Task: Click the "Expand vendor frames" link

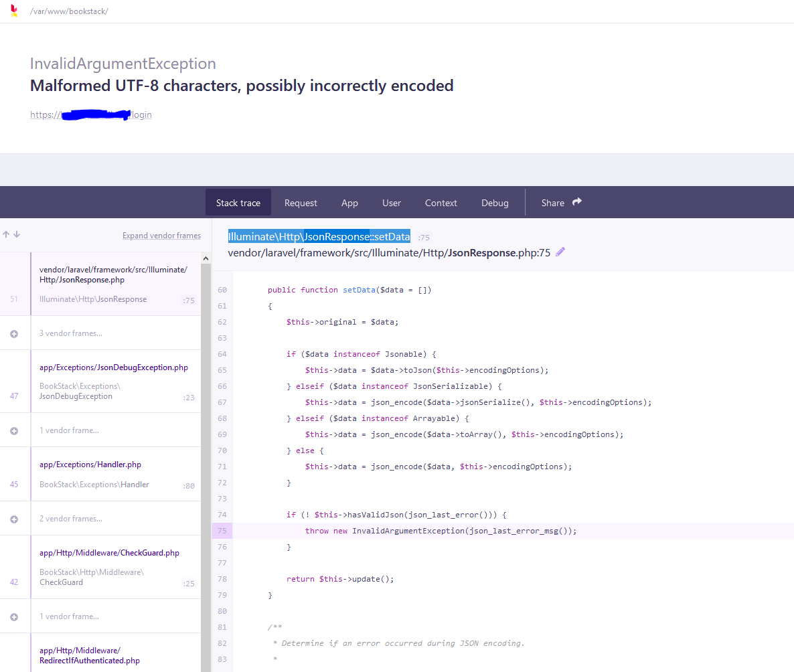Action: (161, 235)
